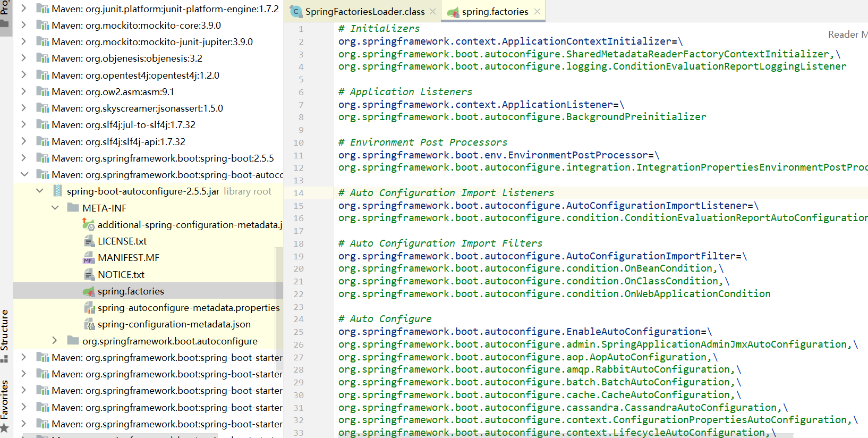
Task: Open the Favorites tool window
Action: 5,400
